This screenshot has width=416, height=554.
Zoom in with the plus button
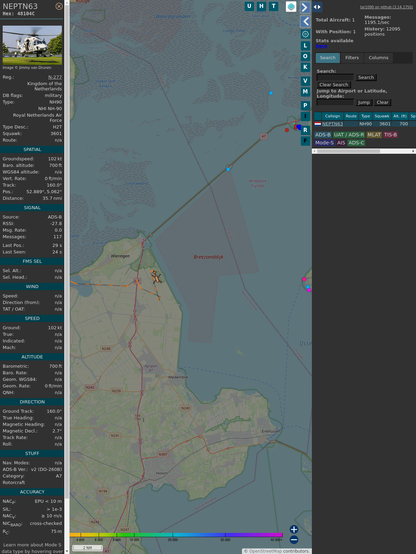pos(294,529)
